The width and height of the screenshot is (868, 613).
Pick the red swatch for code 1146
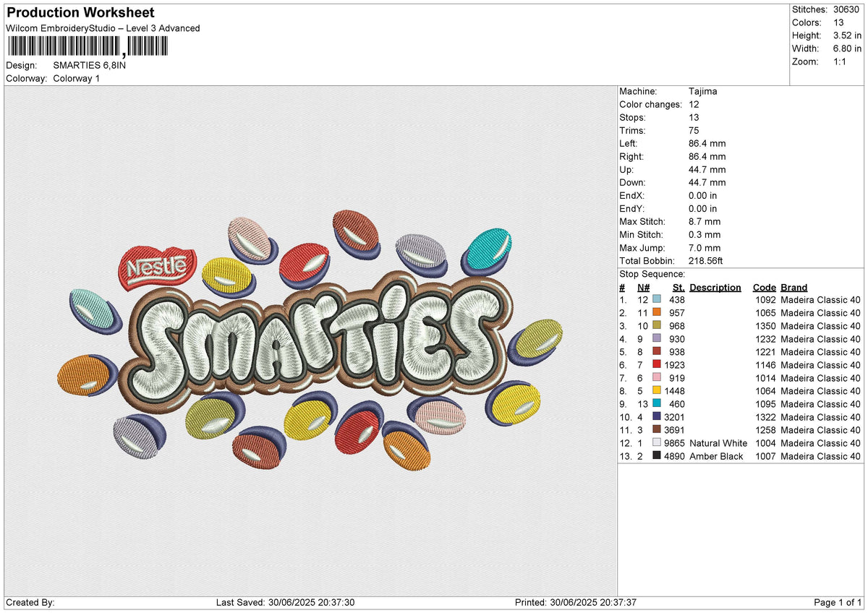point(657,365)
